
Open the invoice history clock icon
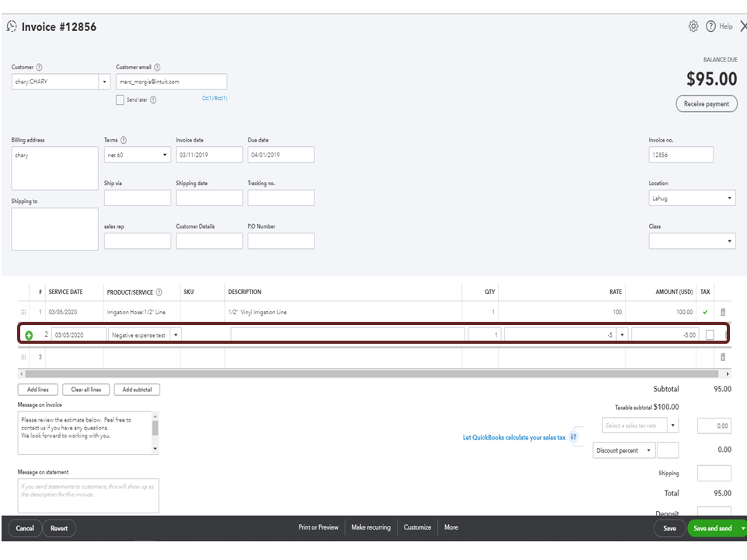12,26
